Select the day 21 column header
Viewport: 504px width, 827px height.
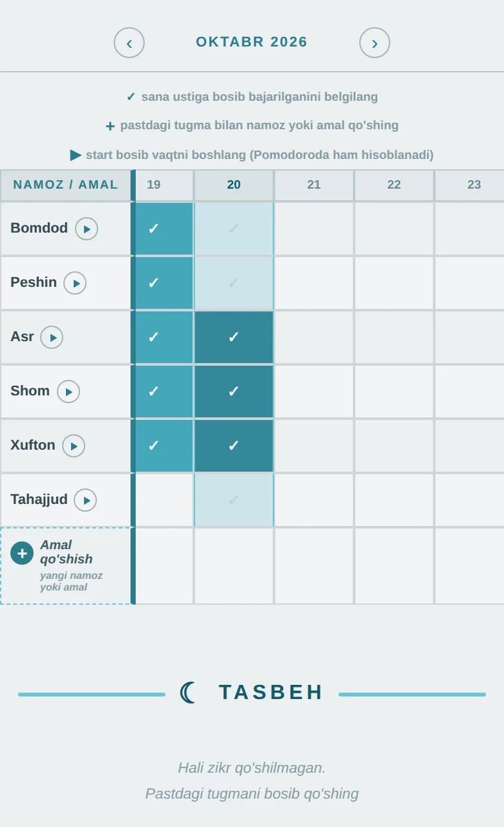pyautogui.click(x=314, y=185)
